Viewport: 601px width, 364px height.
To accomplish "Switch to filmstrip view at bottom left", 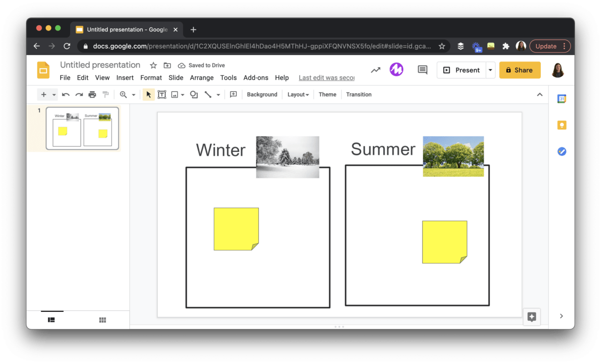I will [x=51, y=319].
